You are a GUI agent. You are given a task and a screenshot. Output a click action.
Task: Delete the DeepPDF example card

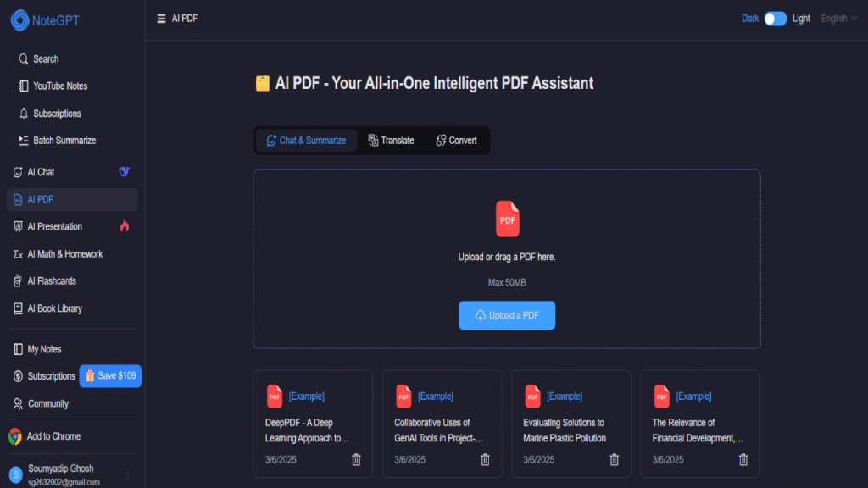coord(356,460)
